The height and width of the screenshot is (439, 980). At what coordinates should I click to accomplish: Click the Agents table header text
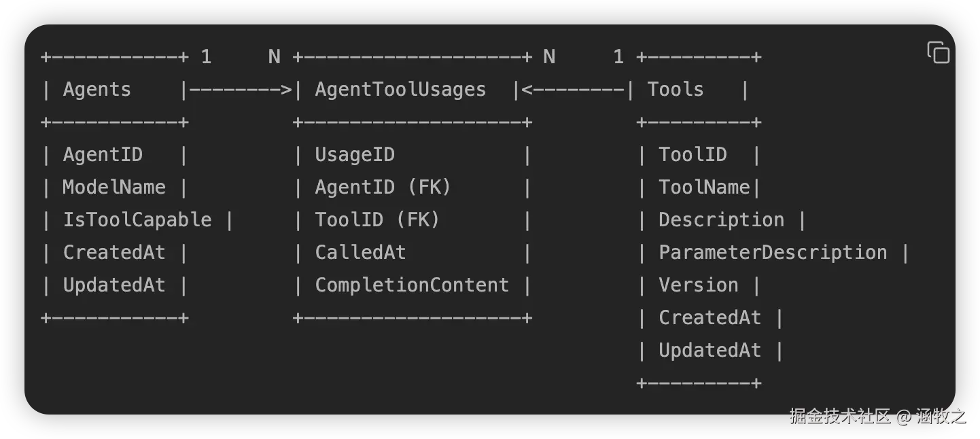coord(97,90)
